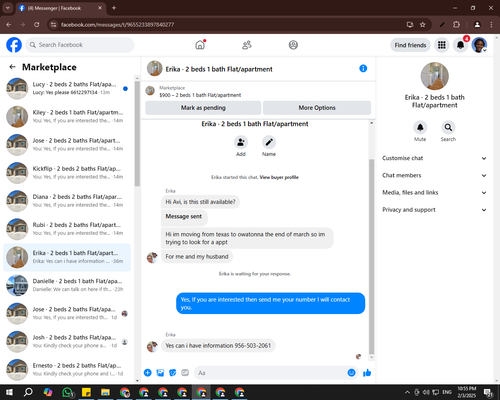The height and width of the screenshot is (400, 500).
Task: Click the browser address bar URL
Action: coord(117,25)
